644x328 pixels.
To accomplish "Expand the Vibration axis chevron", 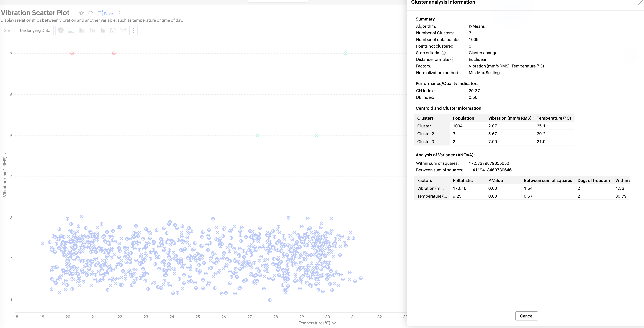I will coord(5,153).
